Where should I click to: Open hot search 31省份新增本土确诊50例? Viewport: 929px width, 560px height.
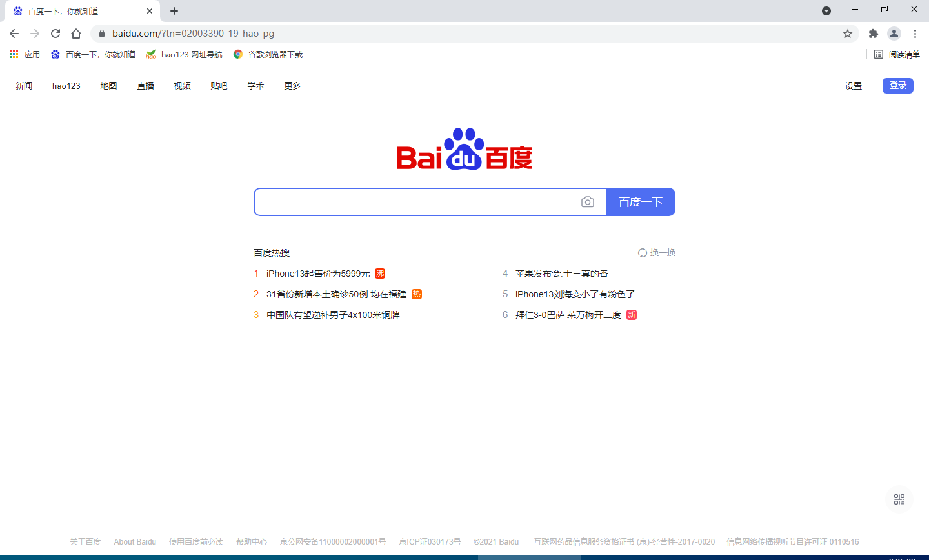(336, 294)
